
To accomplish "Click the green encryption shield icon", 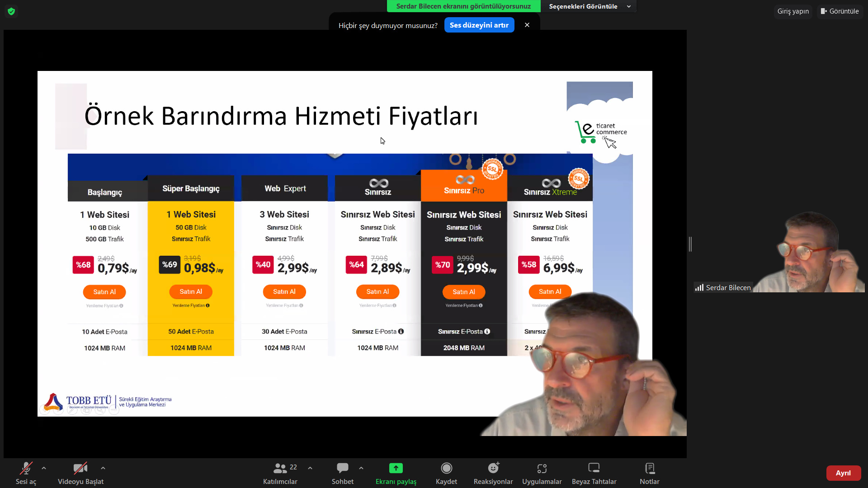I will point(11,11).
